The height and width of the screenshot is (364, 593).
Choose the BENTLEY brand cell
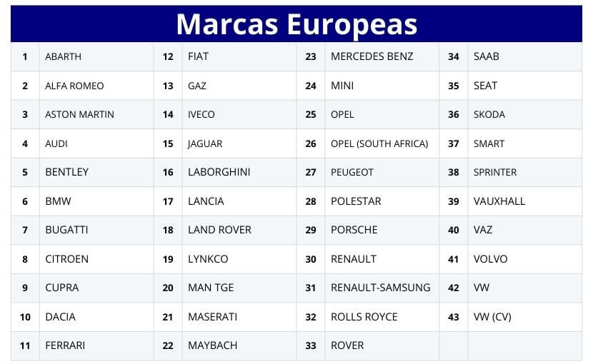(x=66, y=172)
